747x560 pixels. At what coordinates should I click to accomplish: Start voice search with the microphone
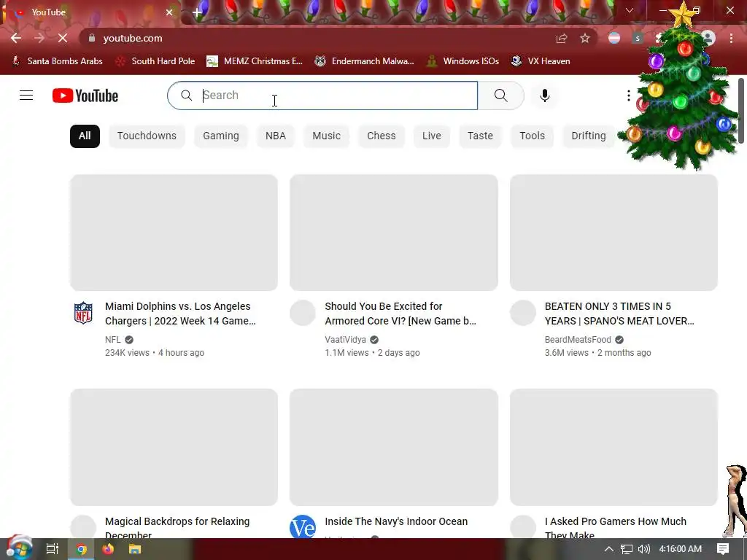(x=544, y=96)
